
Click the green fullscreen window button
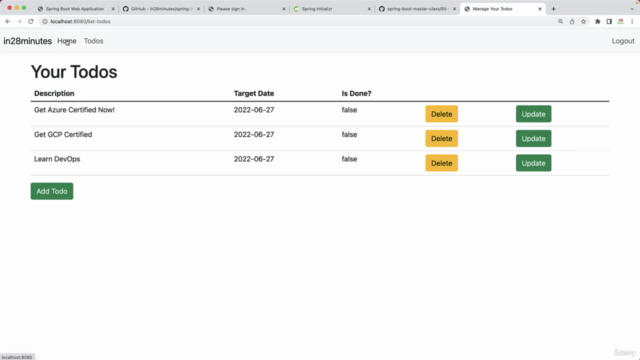coord(24,8)
